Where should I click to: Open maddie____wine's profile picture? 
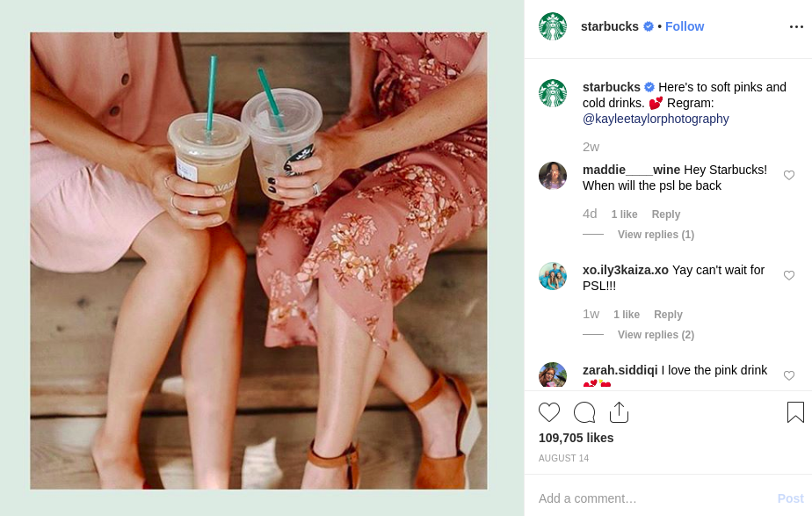point(553,176)
